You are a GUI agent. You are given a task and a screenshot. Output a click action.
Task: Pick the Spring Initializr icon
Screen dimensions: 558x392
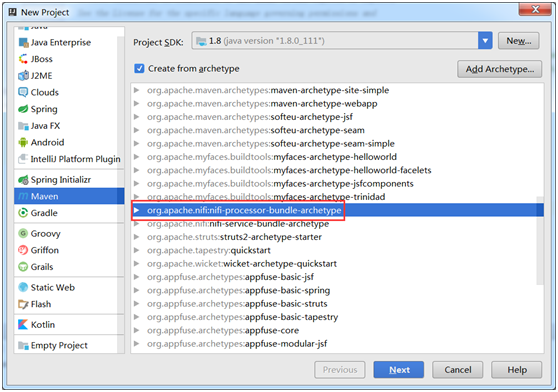[x=23, y=180]
